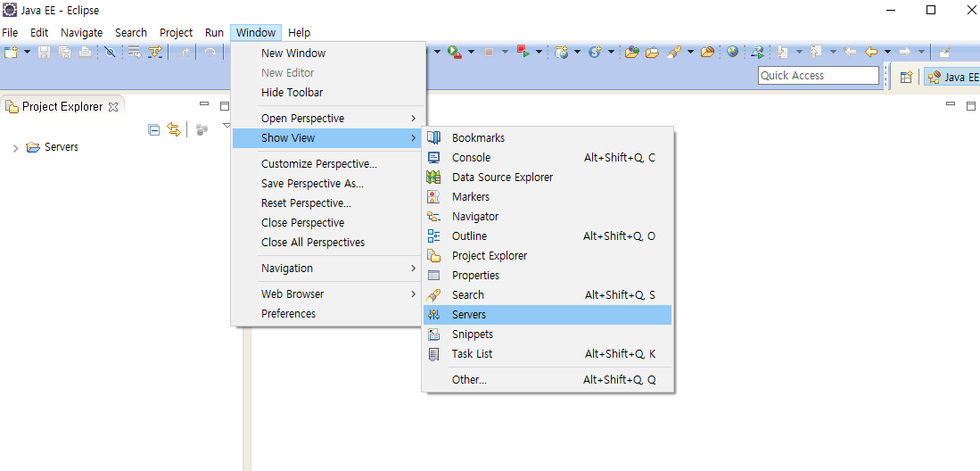Toggle Link with Editor in Project Explorer
980x471 pixels.
pyautogui.click(x=174, y=129)
